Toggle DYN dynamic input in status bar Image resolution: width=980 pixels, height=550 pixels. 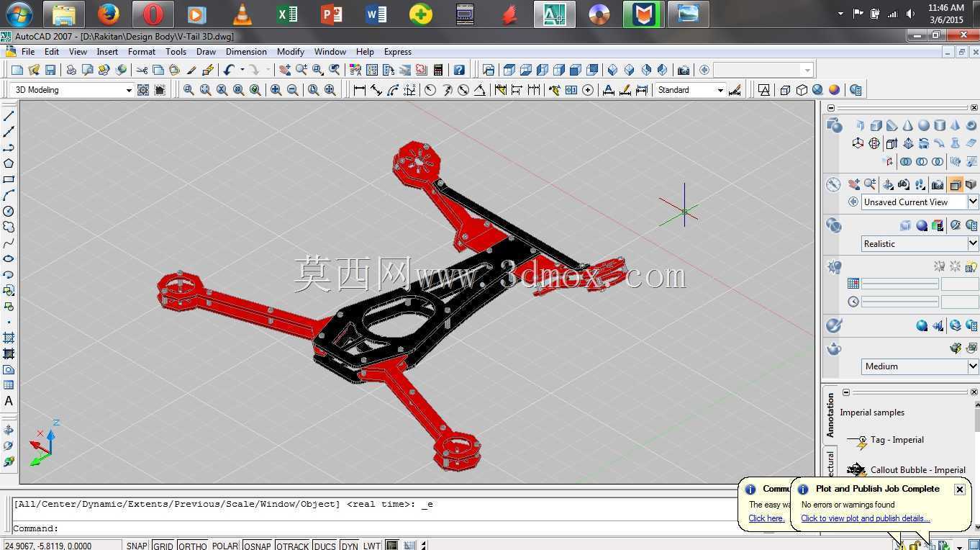(x=350, y=546)
